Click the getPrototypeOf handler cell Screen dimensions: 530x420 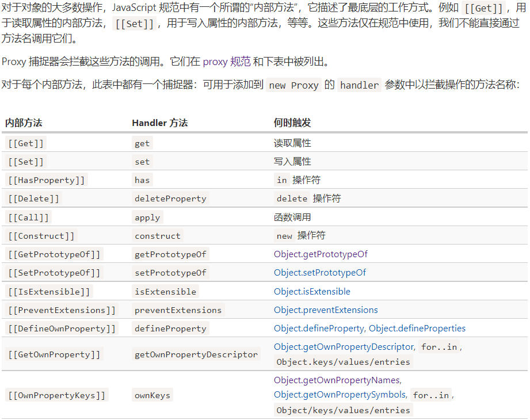pos(170,254)
